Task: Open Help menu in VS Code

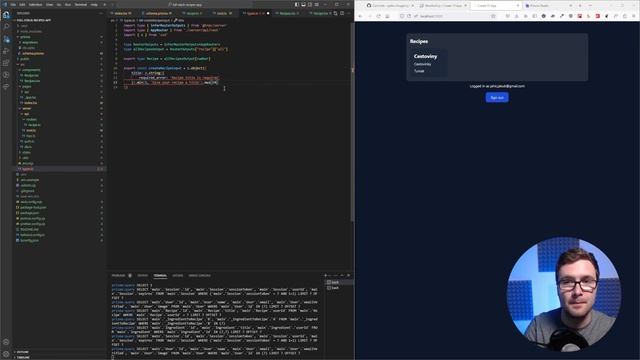Action: [94, 4]
